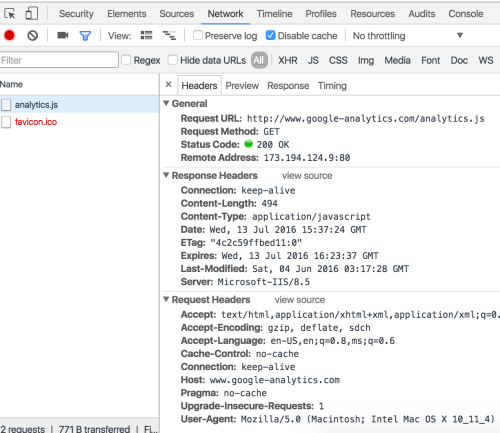Collapse the General section
Screen dimensions: 500x433
166,103
